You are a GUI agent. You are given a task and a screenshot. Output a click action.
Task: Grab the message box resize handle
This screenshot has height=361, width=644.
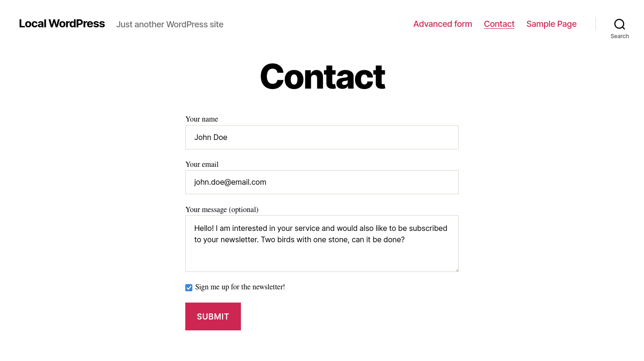pos(456,269)
